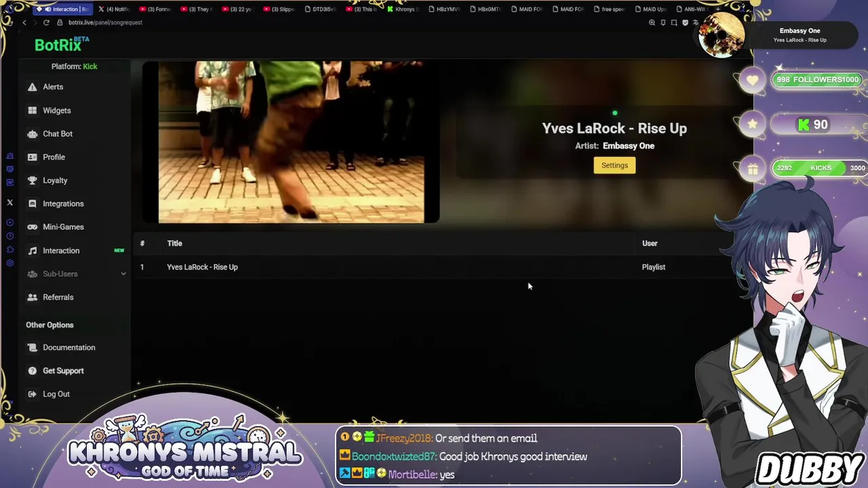868x488 pixels.
Task: Switch to the (3) Slippe YouTube tab
Action: tap(279, 9)
